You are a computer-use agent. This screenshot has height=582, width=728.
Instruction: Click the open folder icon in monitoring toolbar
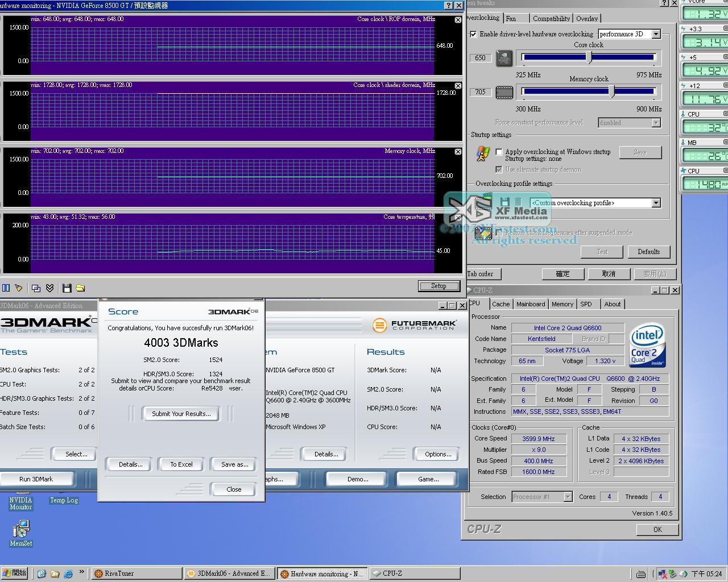80,288
